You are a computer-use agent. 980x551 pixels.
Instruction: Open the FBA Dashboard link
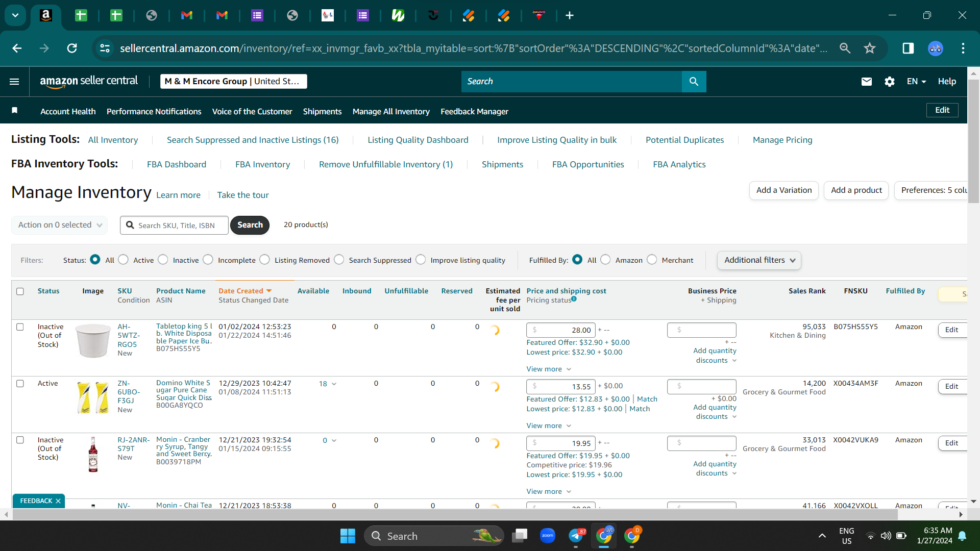tap(177, 164)
